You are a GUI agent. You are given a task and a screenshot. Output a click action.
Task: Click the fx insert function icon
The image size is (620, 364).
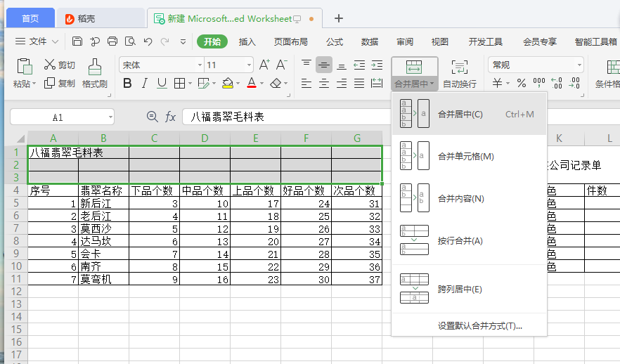170,117
